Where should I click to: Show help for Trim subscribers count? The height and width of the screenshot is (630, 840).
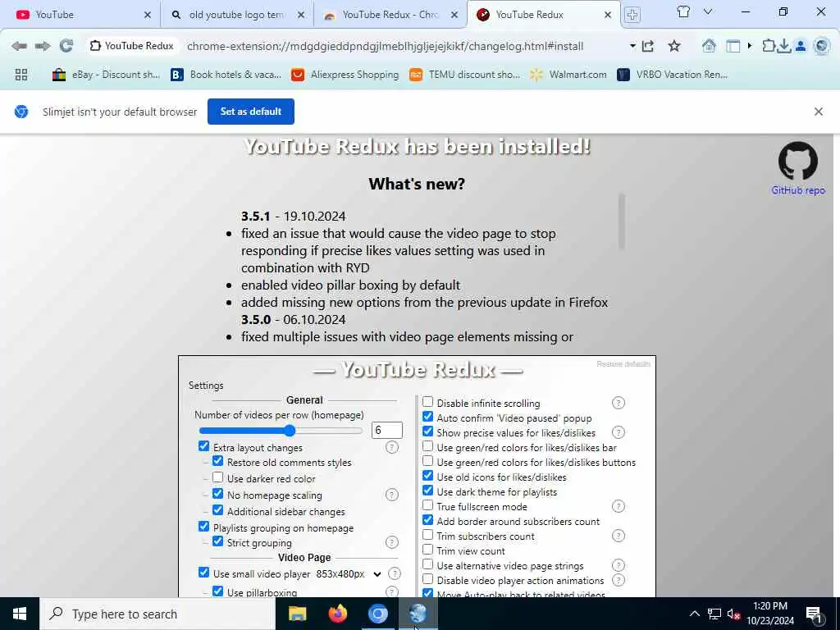click(619, 536)
